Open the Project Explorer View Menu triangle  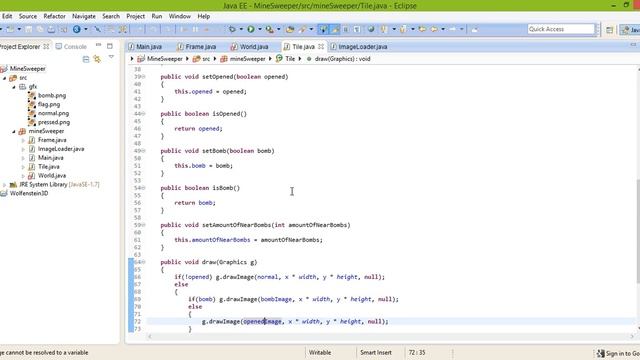[x=111, y=57]
